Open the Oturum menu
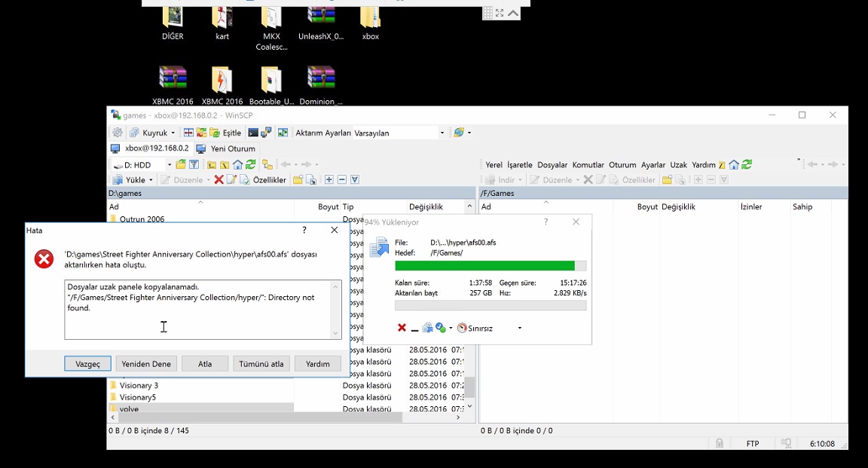Viewport: 868px width, 468px height. [623, 164]
